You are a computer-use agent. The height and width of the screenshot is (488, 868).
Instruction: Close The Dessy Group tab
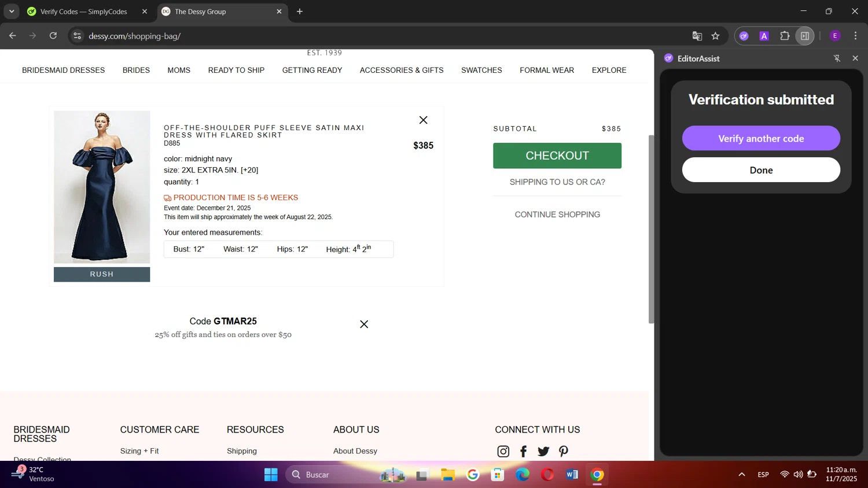coord(279,12)
